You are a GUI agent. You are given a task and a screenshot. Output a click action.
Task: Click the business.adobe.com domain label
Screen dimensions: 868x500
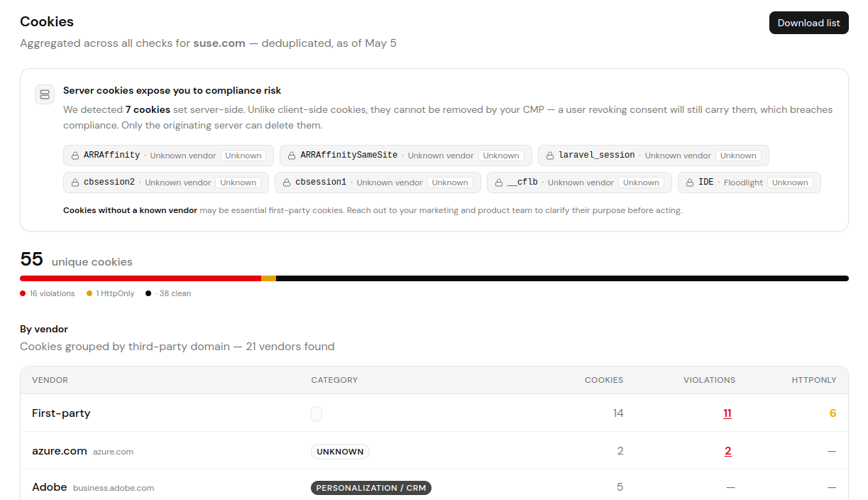pos(114,488)
